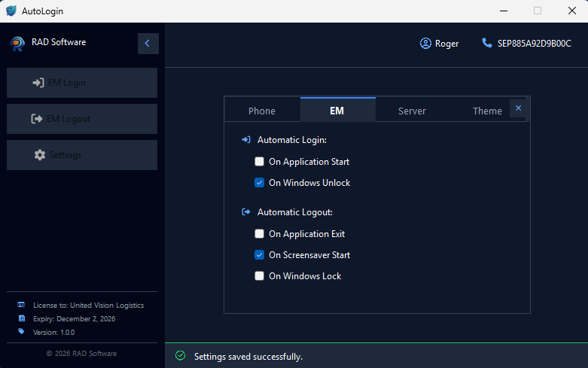Disable On Screensaver Start checkbox
This screenshot has width=588, height=368.
coord(259,255)
